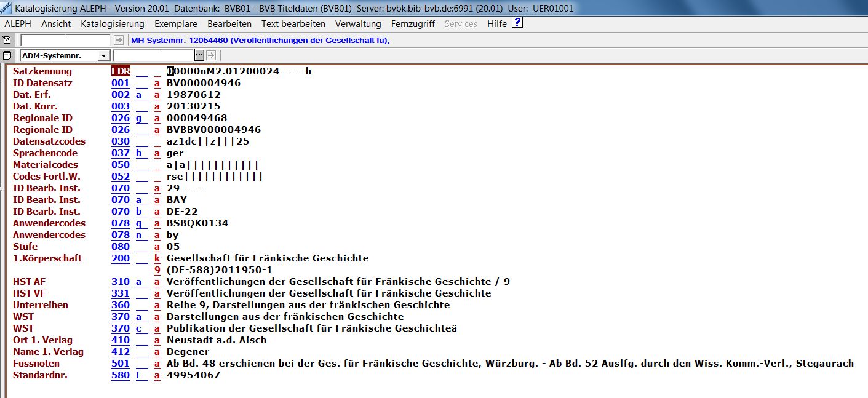This screenshot has width=868, height=398.
Task: Click the empty input field on the top toolbar
Action: coord(66,40)
